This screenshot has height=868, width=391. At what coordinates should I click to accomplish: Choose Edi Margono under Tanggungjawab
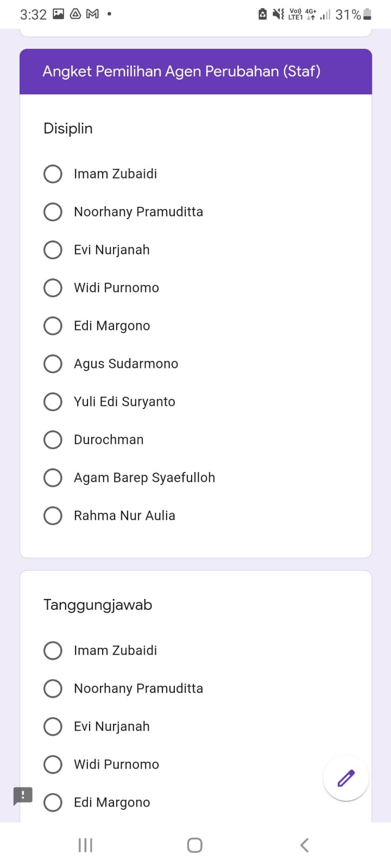coord(53,802)
